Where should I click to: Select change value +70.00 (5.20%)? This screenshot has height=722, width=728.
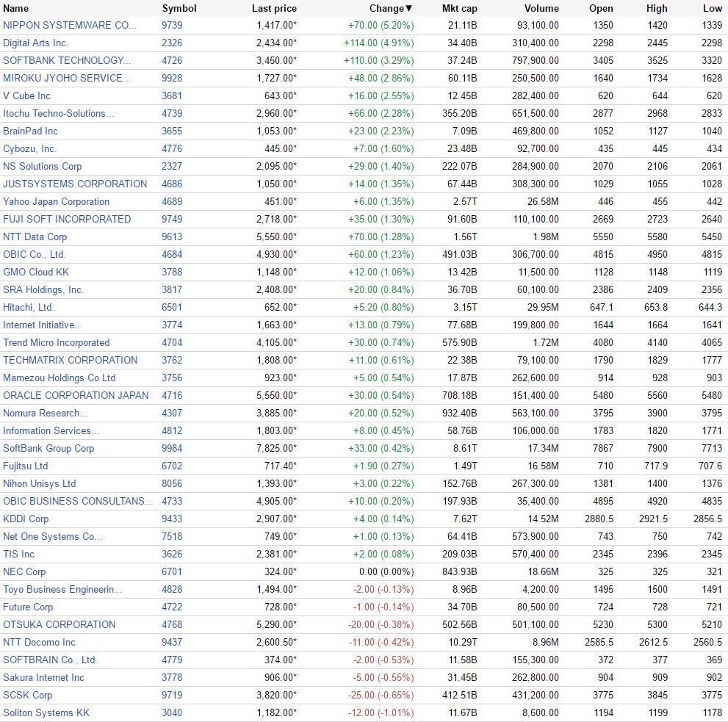pyautogui.click(x=381, y=25)
